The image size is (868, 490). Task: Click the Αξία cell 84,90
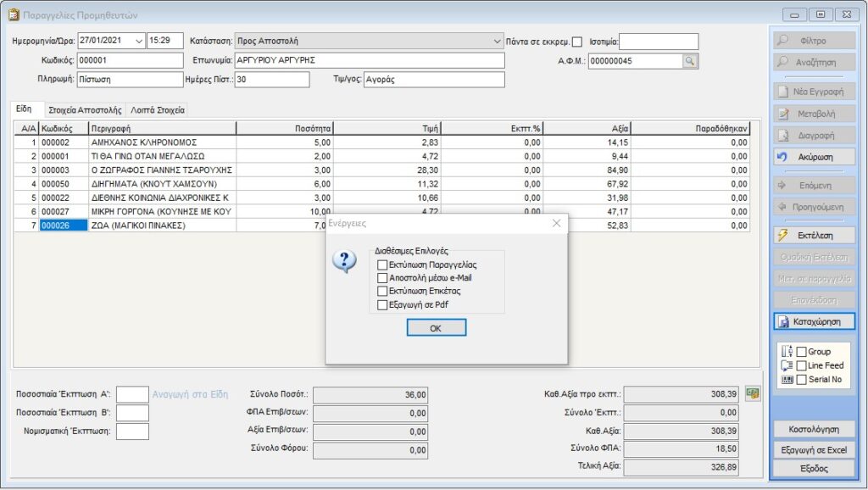point(587,170)
